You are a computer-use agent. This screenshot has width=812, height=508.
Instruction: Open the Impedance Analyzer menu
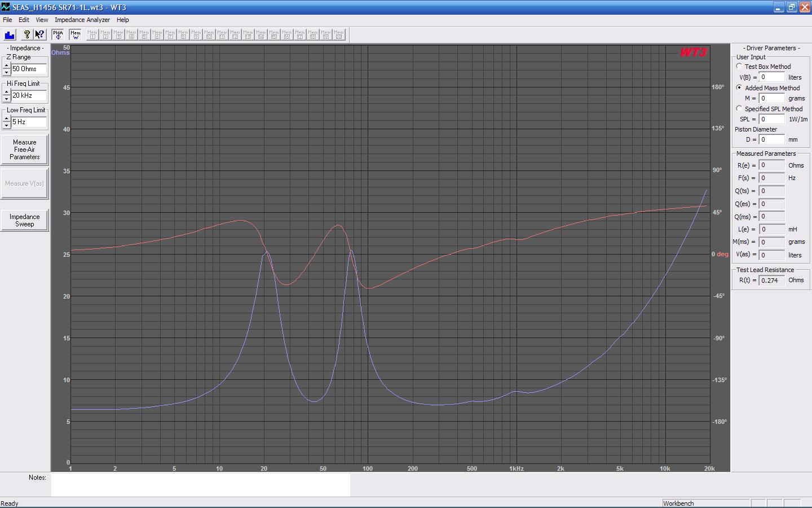[x=82, y=20]
